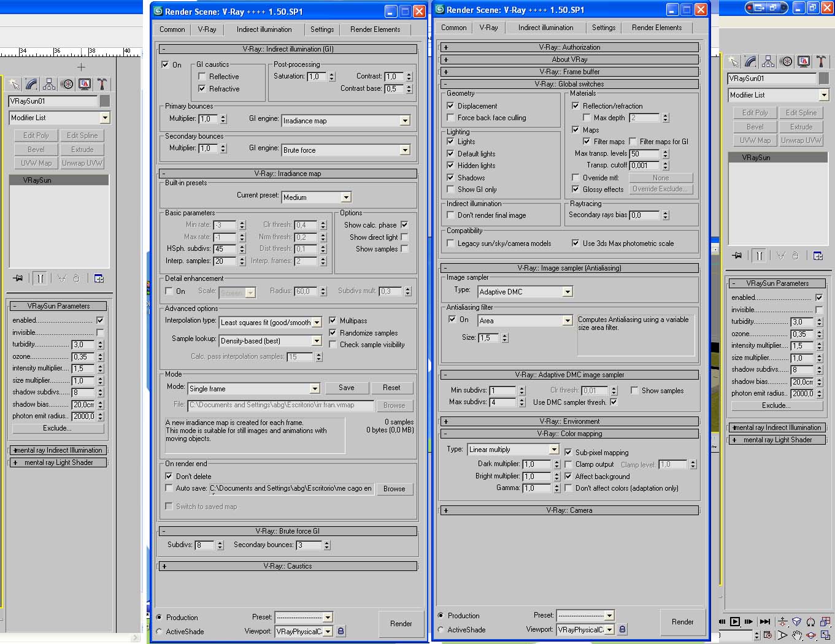Open the Motion tab in the right command panel

point(786,61)
